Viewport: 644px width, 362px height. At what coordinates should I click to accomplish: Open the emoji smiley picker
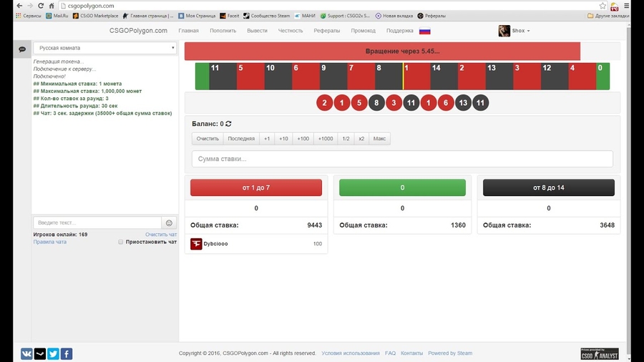(x=170, y=222)
